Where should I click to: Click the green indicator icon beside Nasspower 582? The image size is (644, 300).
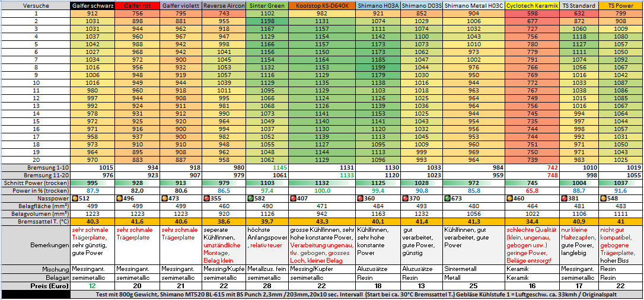click(249, 199)
